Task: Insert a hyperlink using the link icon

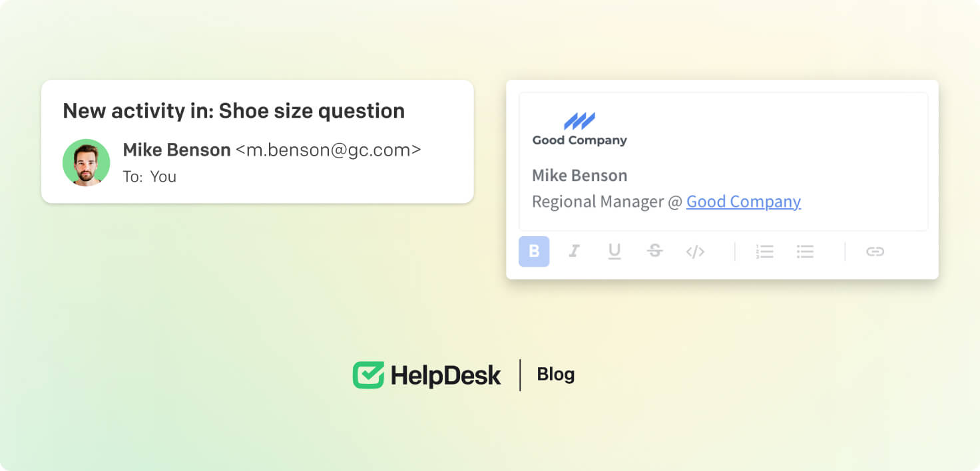Action: [x=875, y=251]
